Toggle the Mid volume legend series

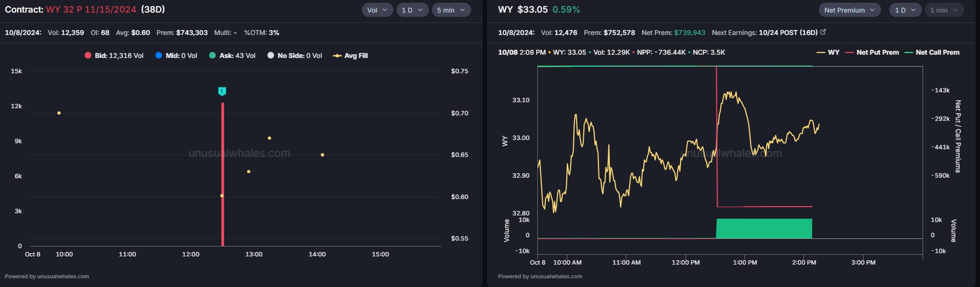(176, 56)
